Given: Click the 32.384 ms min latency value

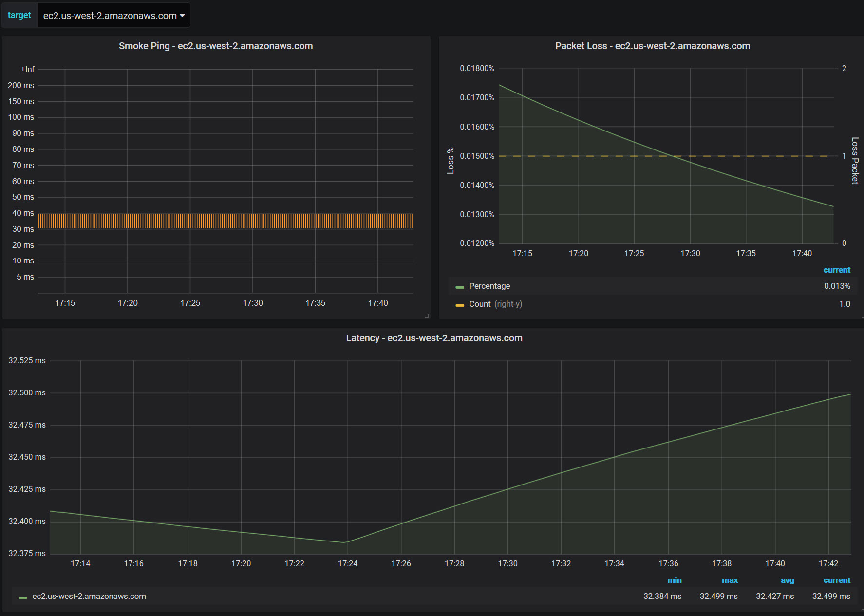Looking at the screenshot, I should point(662,596).
